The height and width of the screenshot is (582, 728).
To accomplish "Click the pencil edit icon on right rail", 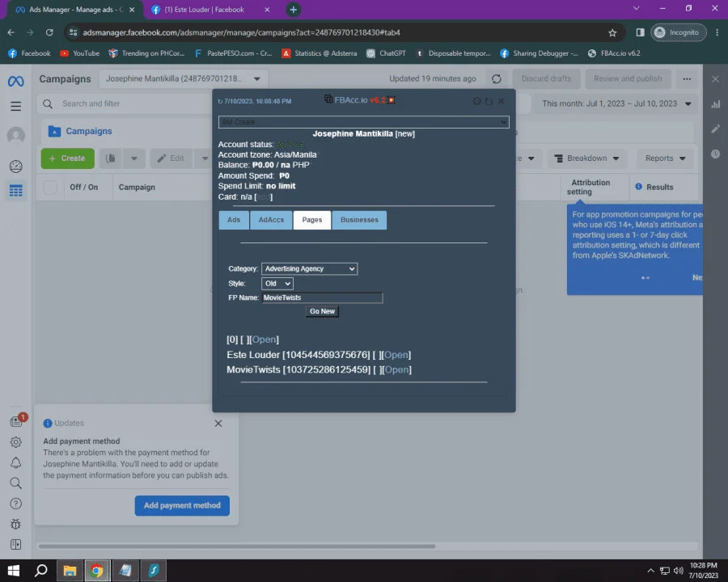I will [x=715, y=129].
